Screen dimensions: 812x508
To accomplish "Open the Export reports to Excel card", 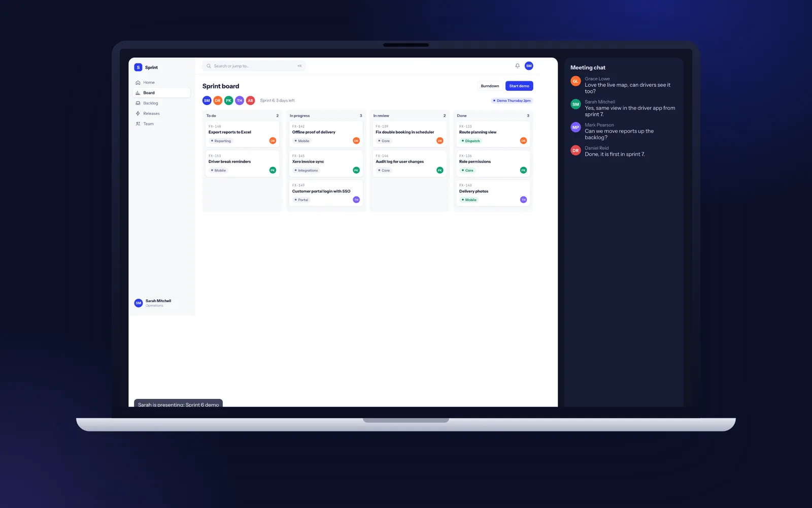I will pyautogui.click(x=242, y=134).
